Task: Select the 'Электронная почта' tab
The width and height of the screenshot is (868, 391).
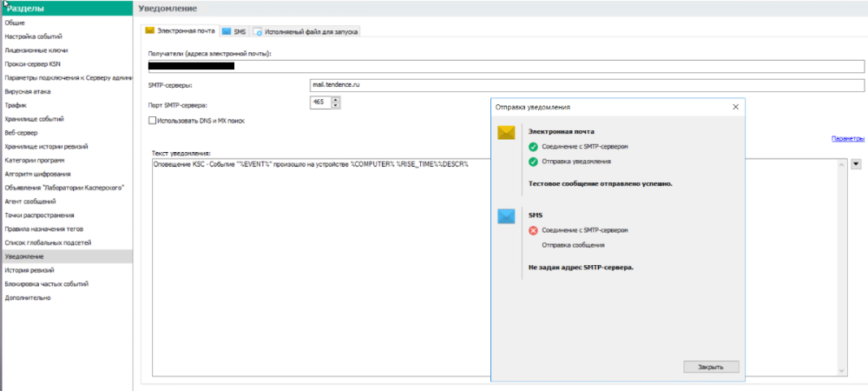Action: (x=181, y=31)
